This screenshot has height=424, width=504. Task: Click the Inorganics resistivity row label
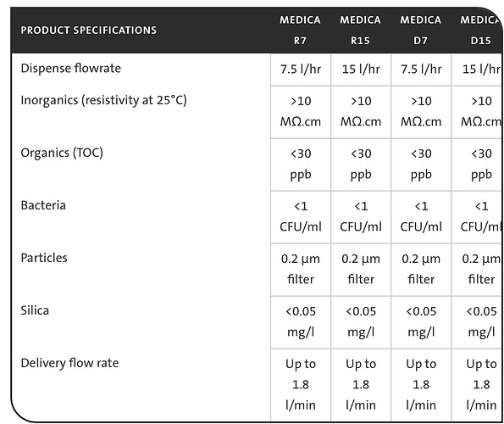pos(104,100)
